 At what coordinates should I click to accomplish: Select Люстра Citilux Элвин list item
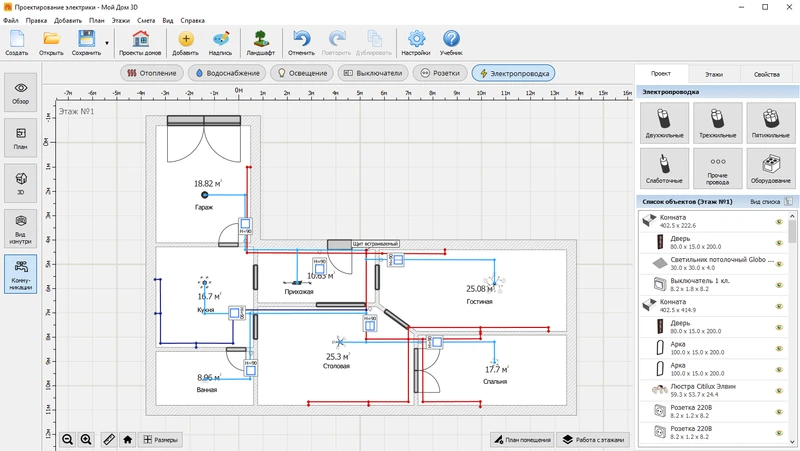pos(713,391)
